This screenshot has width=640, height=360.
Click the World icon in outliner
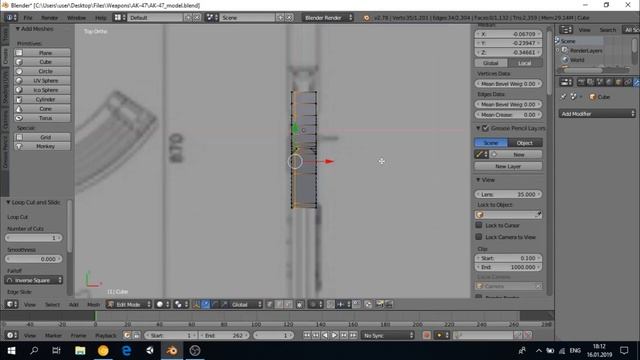(565, 60)
